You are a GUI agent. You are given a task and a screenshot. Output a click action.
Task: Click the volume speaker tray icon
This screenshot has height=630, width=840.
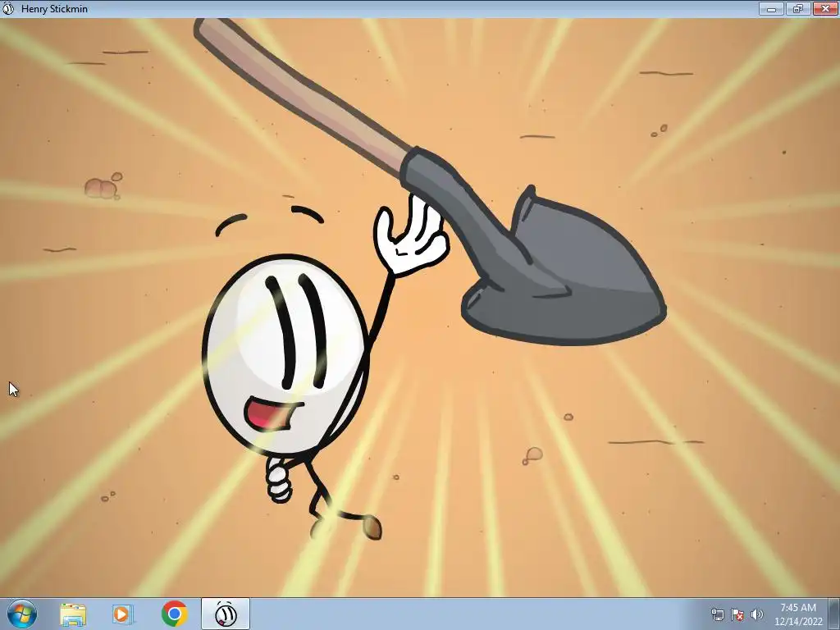coord(756,614)
